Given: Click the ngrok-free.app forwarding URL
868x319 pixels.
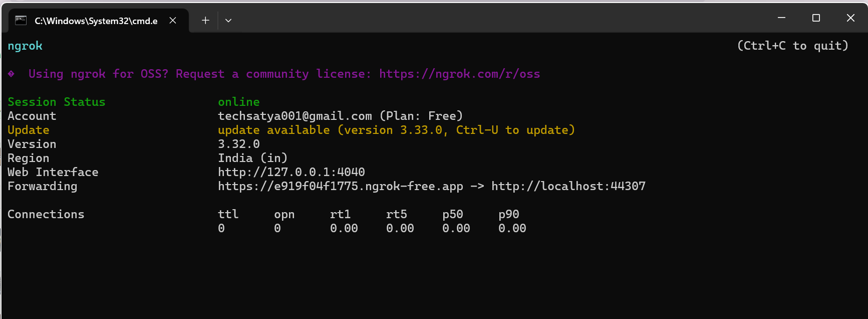Looking at the screenshot, I should pyautogui.click(x=340, y=186).
